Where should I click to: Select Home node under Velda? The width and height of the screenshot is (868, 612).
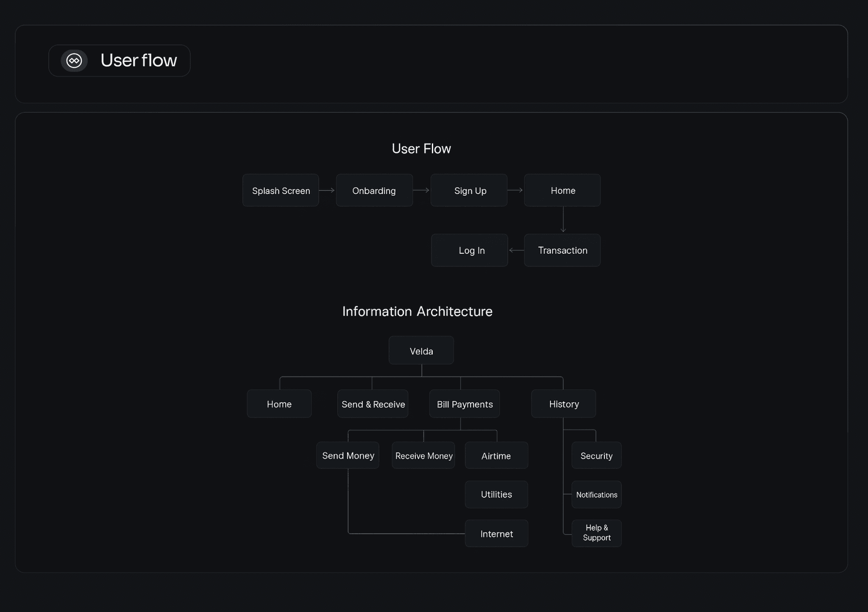pos(279,404)
